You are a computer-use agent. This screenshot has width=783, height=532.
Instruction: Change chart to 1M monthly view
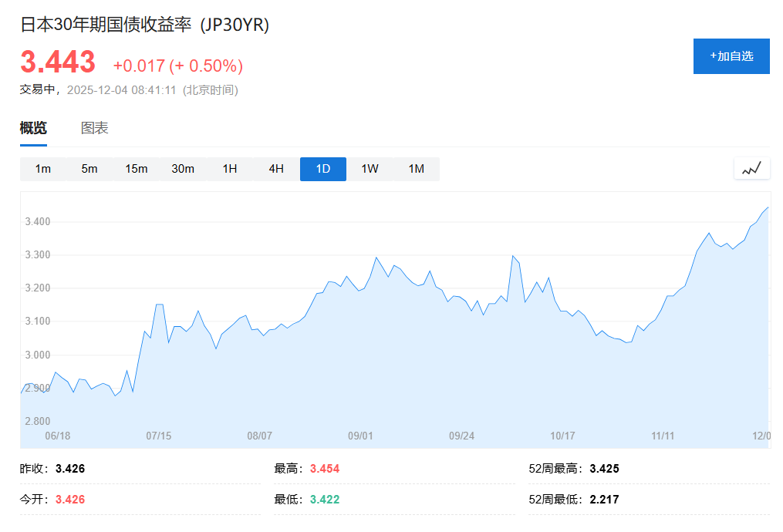pyautogui.click(x=416, y=168)
